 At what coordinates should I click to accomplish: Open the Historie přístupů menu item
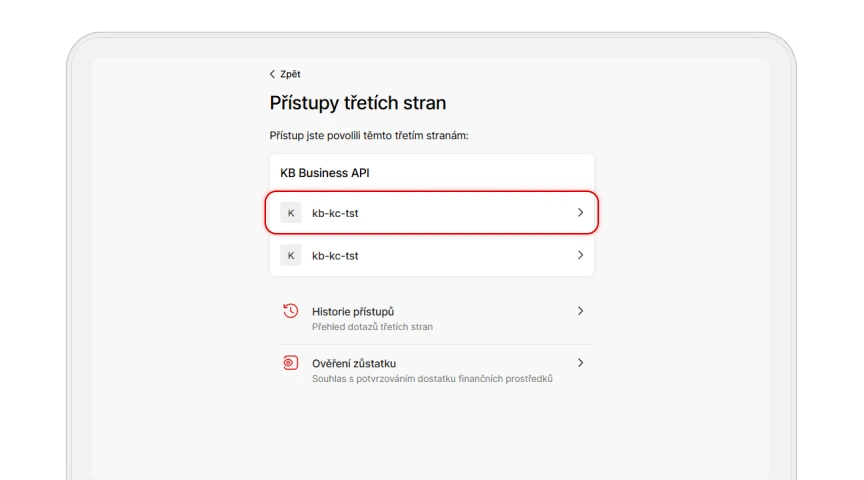[431, 319]
